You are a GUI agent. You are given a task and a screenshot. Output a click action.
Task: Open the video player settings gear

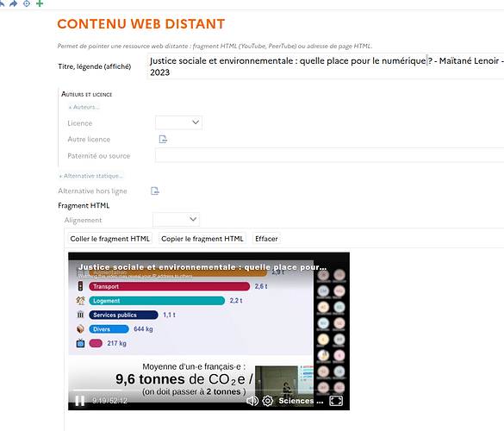click(268, 401)
